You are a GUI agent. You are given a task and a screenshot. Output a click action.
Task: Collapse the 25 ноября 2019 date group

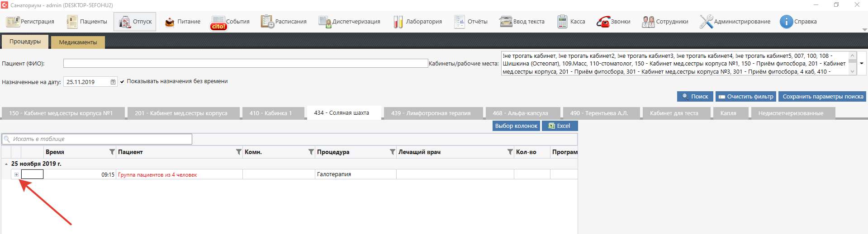(6, 164)
